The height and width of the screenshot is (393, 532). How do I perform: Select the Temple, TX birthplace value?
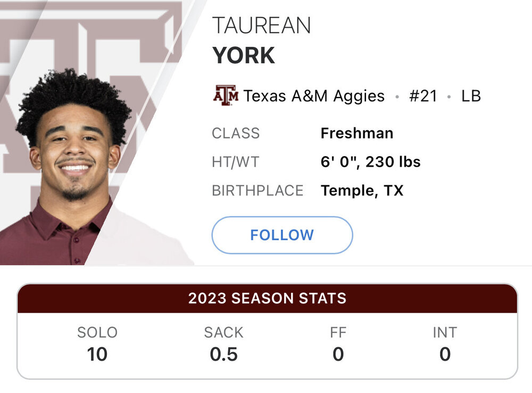[x=362, y=191]
